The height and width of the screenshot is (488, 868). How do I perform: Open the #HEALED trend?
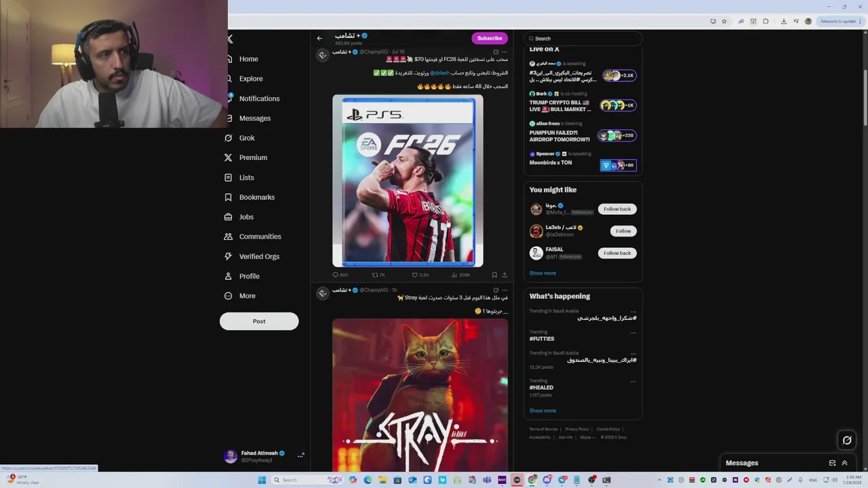pos(541,388)
